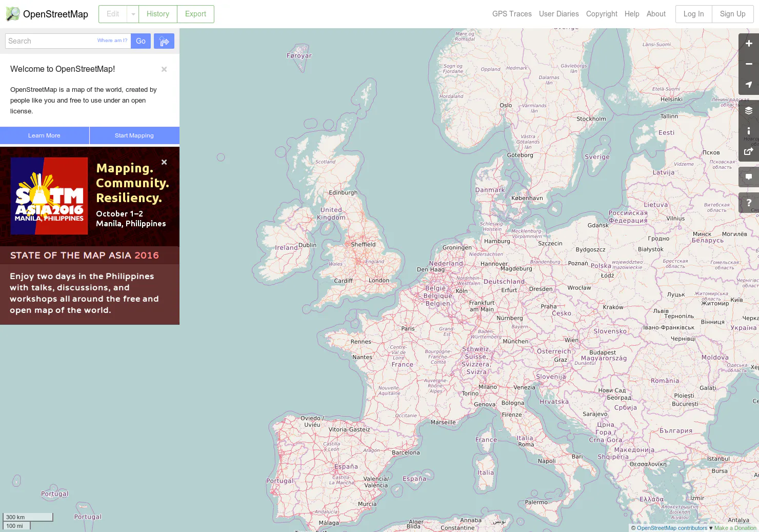The width and height of the screenshot is (759, 532).
Task: Click the Oslo label on the map
Action: coord(506,106)
